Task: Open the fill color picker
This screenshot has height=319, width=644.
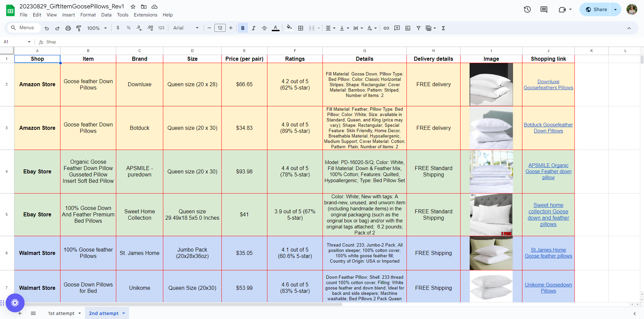Action: pos(289,28)
